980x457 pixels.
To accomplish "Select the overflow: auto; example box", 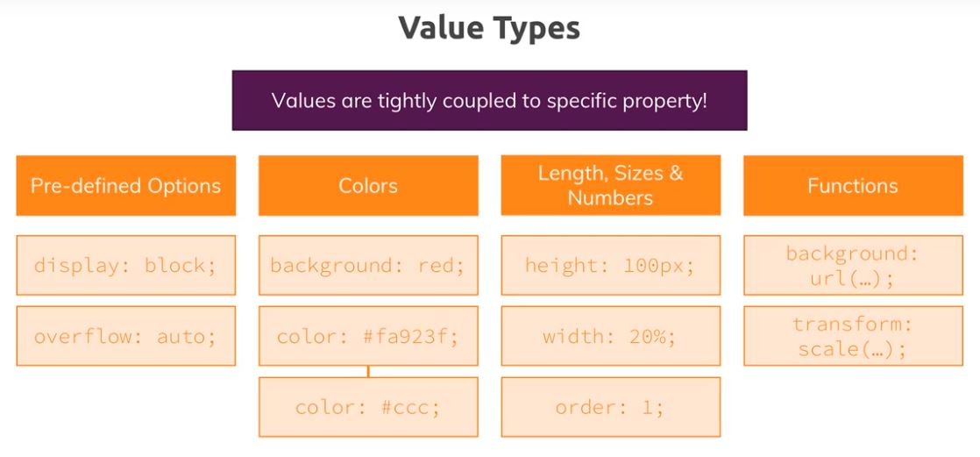I will [x=125, y=336].
